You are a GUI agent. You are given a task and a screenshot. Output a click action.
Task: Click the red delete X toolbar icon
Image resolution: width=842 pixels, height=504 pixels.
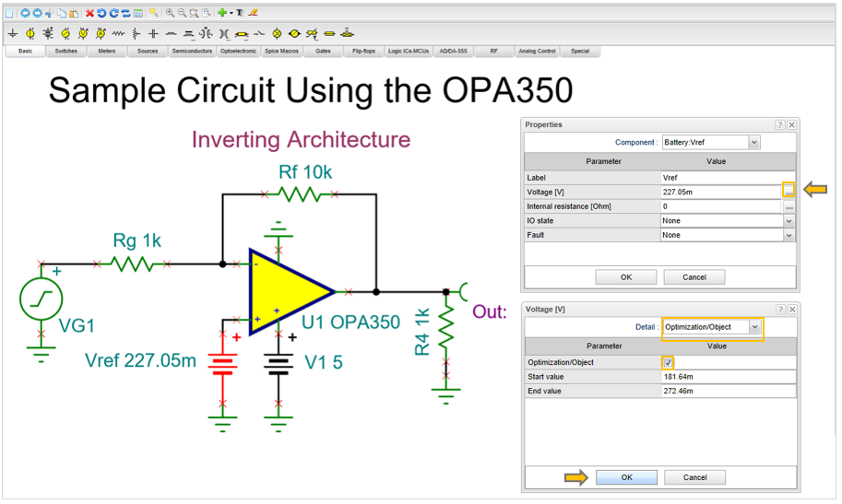89,14
